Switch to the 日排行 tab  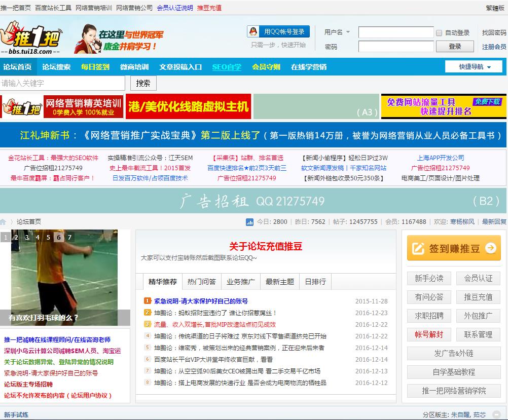[315, 282]
